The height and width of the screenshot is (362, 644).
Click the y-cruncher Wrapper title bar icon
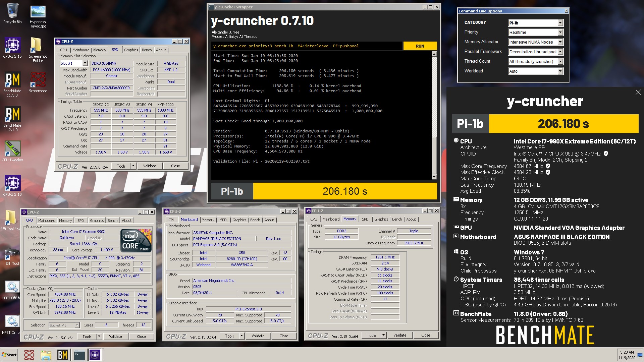(x=211, y=7)
